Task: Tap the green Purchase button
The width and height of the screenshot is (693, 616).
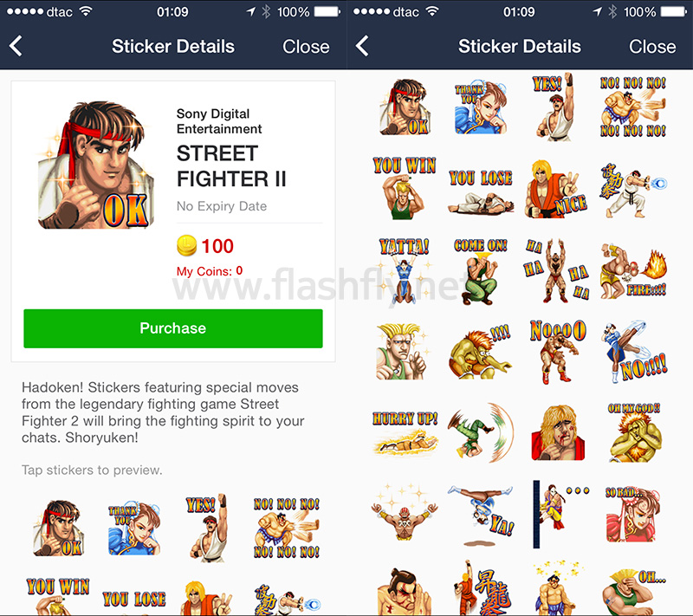Action: pyautogui.click(x=172, y=328)
